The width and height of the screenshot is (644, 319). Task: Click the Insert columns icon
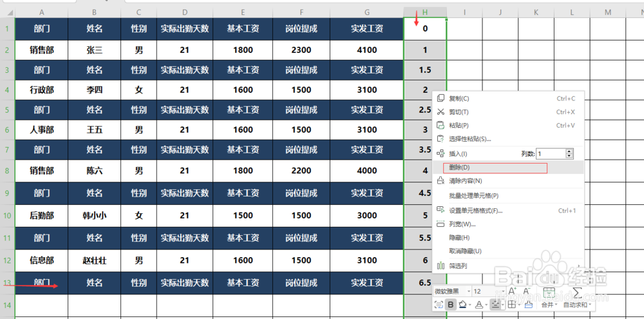[x=440, y=154]
